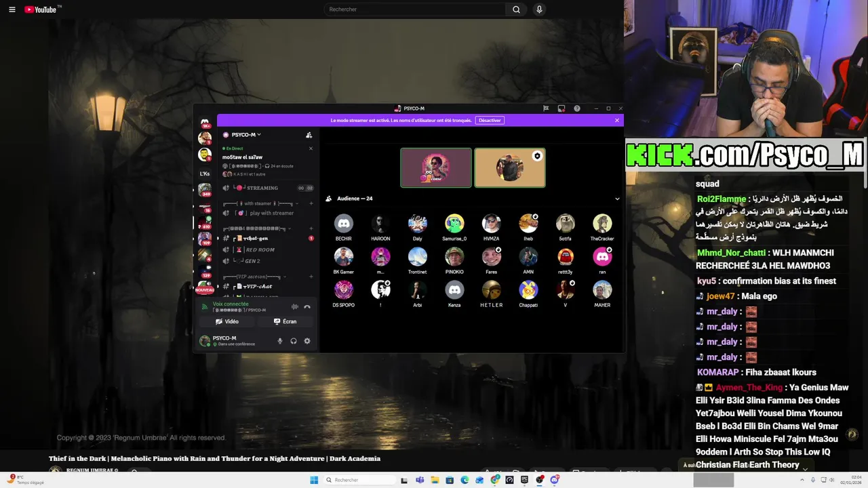Open Kenza audience member avatar

click(x=454, y=289)
